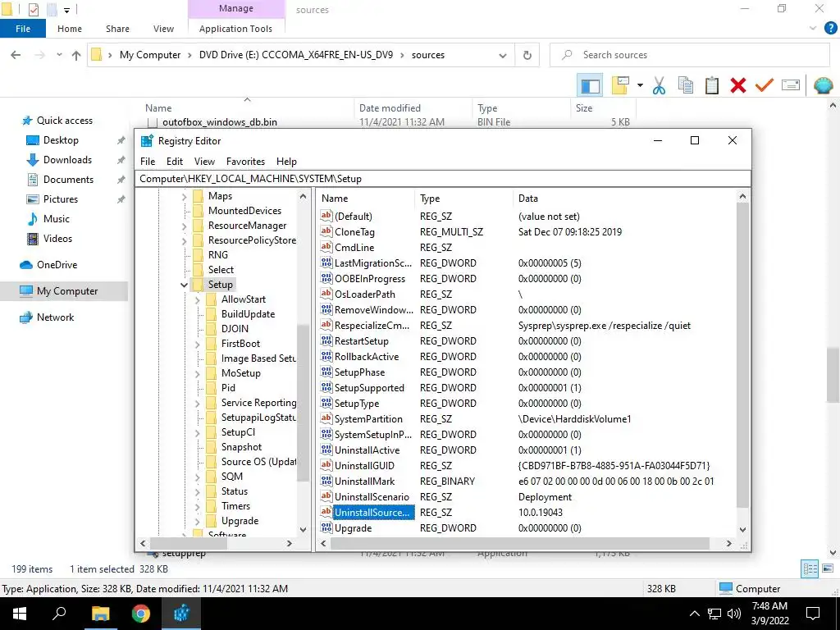Click the orange checkmark Properties icon
The height and width of the screenshot is (630, 840).
(764, 85)
